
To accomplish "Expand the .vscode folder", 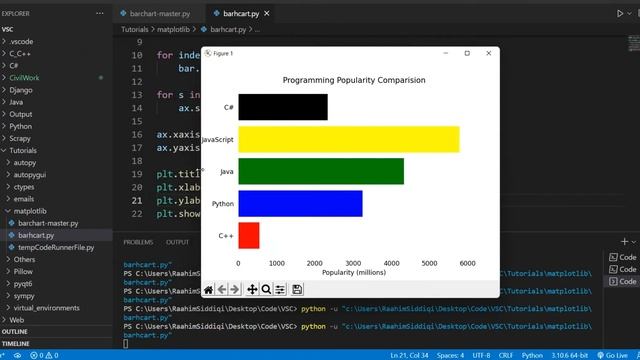I will (x=56, y=41).
